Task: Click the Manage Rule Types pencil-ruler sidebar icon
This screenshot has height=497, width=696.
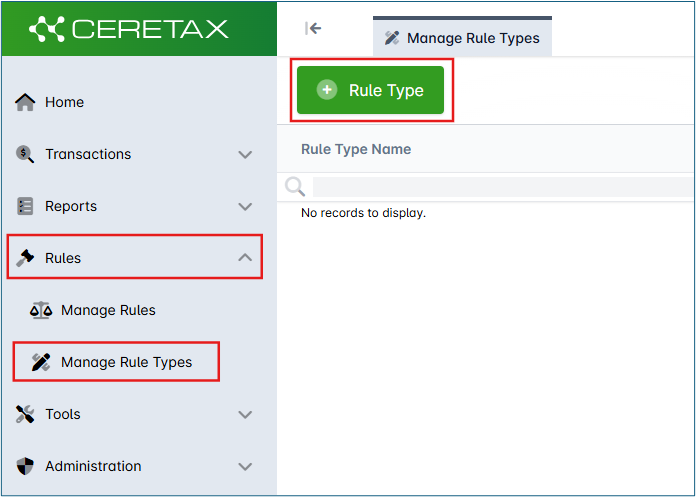Action: point(41,362)
